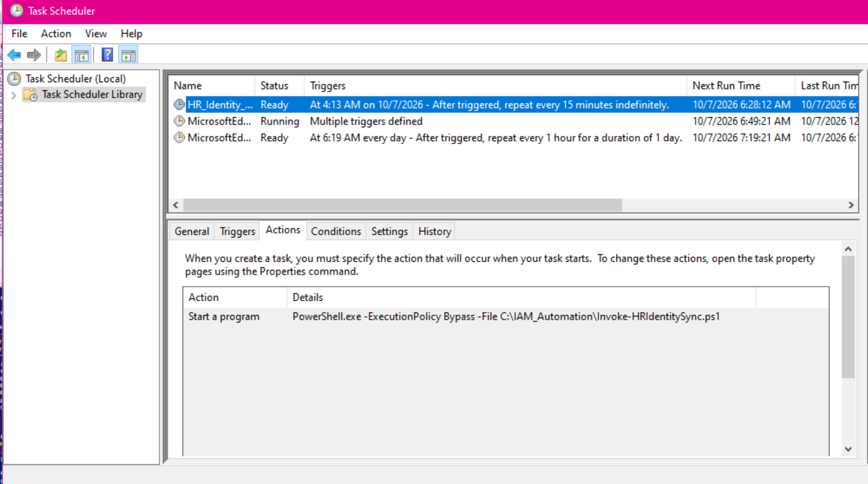Switch to the Conditions tab
The height and width of the screenshot is (484, 868).
point(336,231)
